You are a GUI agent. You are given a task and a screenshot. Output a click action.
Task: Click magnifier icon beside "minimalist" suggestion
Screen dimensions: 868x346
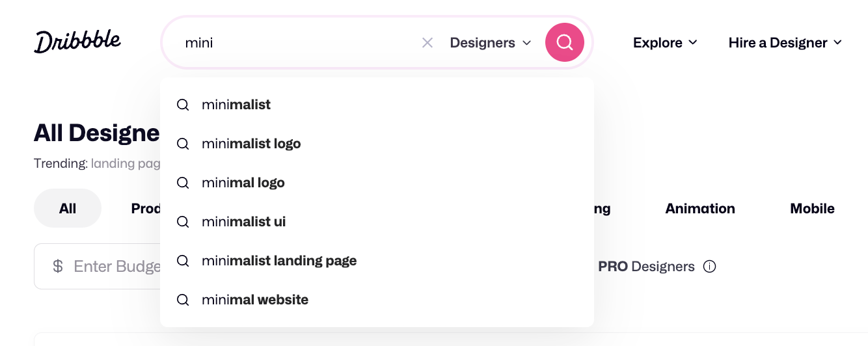coord(183,105)
